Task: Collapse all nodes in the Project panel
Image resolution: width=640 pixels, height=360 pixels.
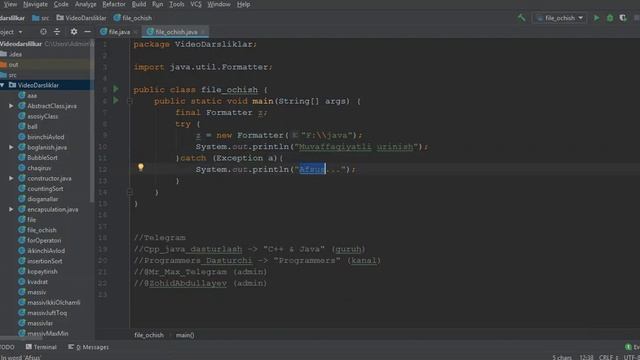Action: 57,31
